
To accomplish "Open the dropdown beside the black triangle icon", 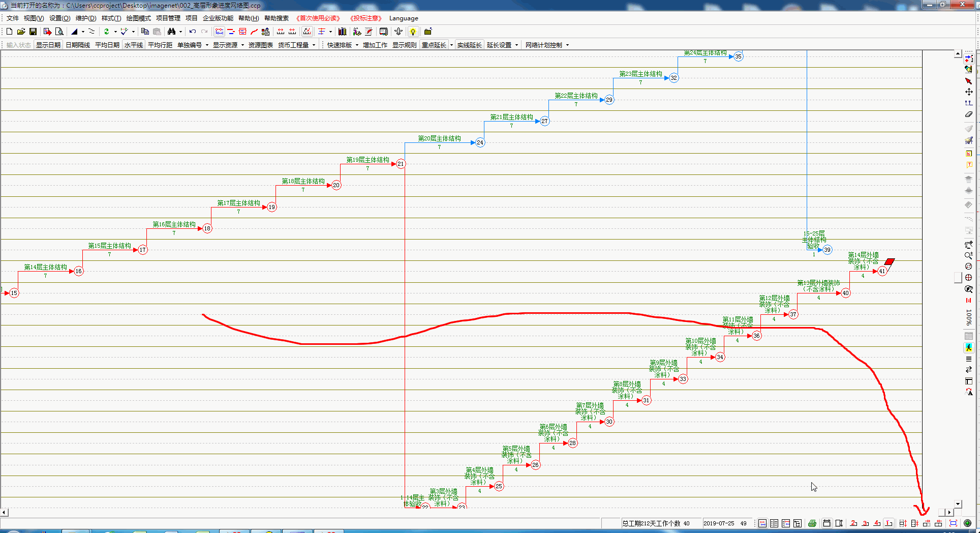I will pos(83,32).
